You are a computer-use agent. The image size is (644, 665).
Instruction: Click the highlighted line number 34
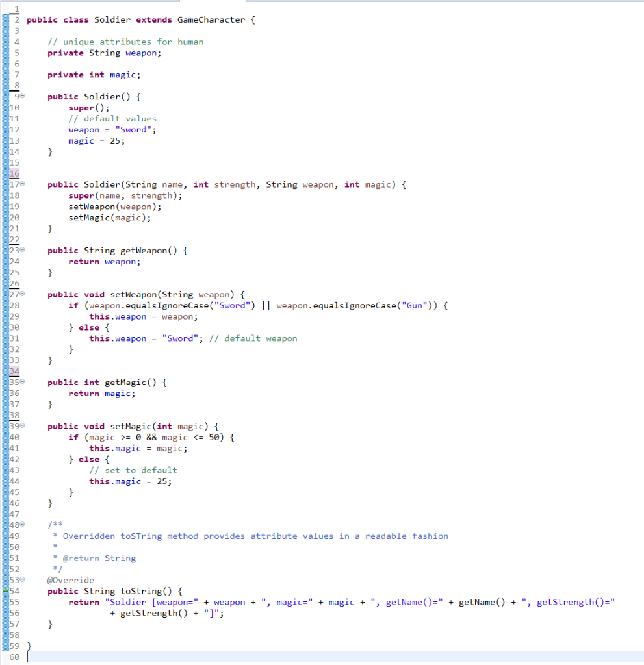[x=14, y=371]
